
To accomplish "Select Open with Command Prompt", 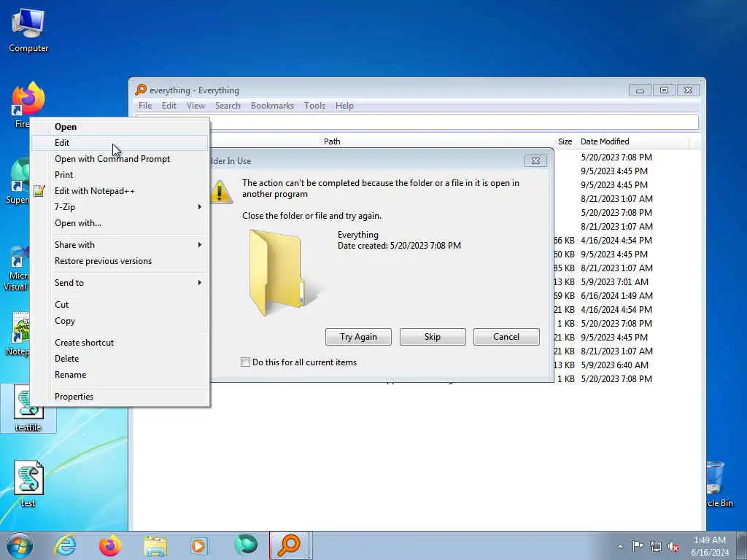I will tap(120, 158).
